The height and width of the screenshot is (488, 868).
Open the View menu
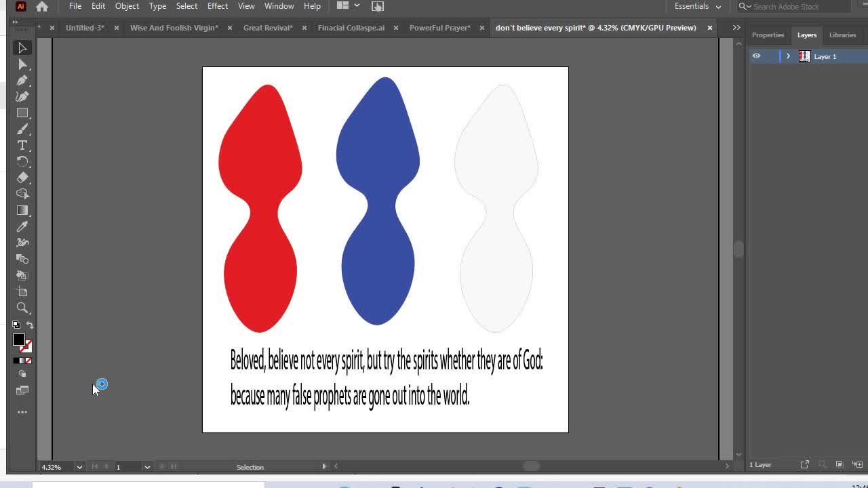point(246,6)
